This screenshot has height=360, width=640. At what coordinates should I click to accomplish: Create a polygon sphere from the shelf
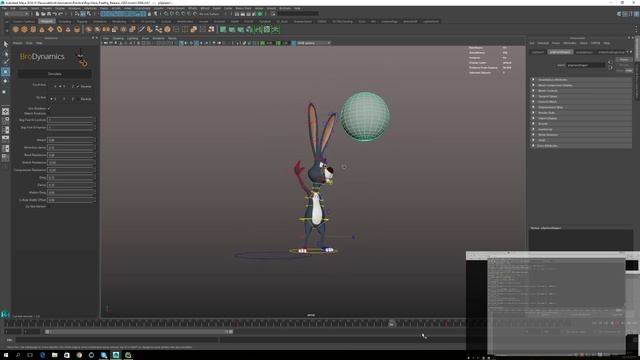[x=16, y=29]
